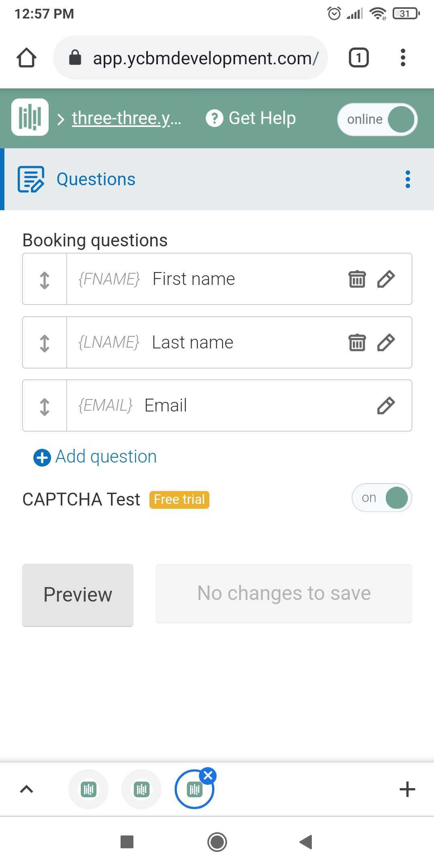The width and height of the screenshot is (434, 868).
Task: Toggle the online status switch
Action: point(377,119)
